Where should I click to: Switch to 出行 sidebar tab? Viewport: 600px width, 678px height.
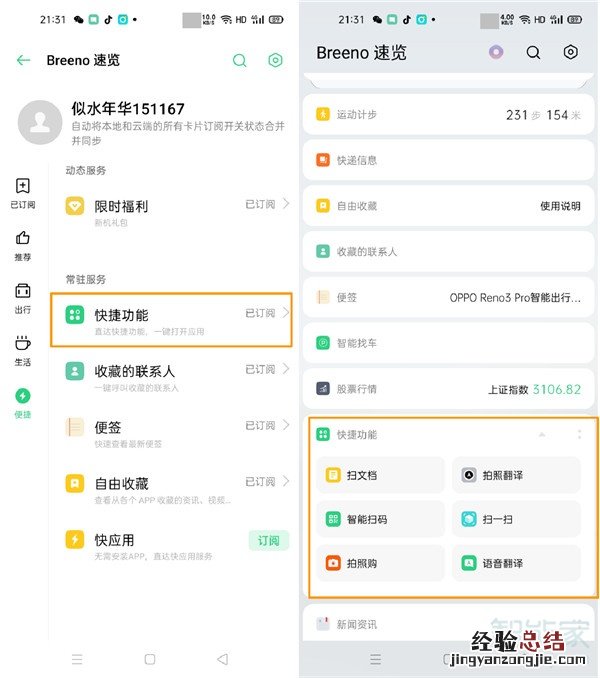tap(23, 297)
